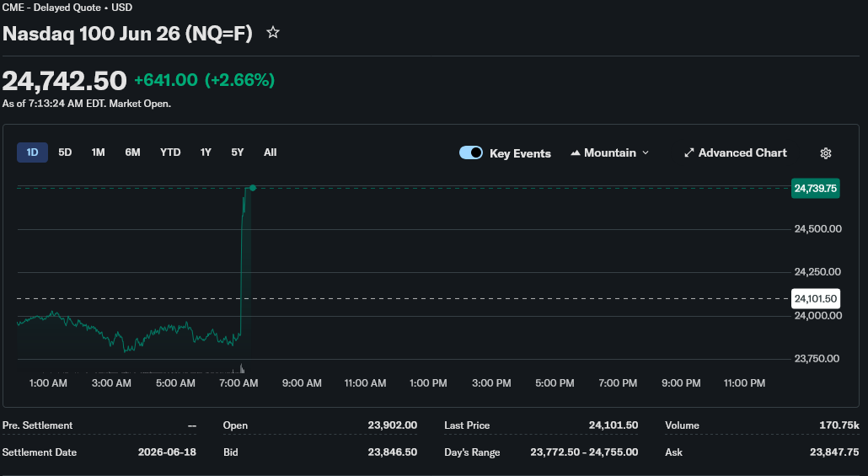Show the 6M chart range
868x476 pixels.
[132, 152]
